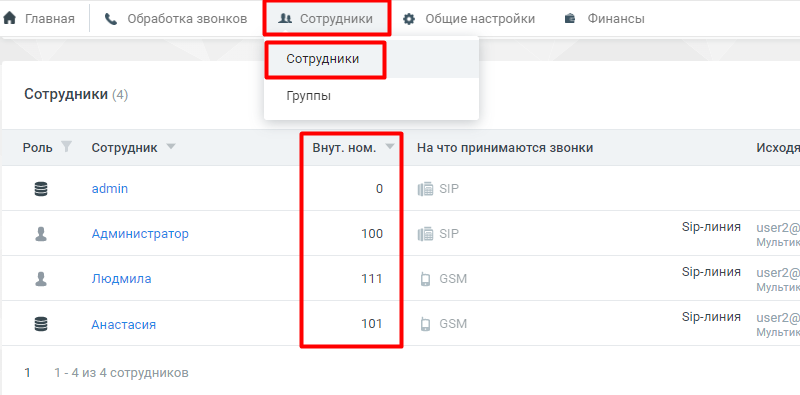Click the GSM mobile icon in Анастасия row
The width and height of the screenshot is (800, 395).
pos(425,324)
